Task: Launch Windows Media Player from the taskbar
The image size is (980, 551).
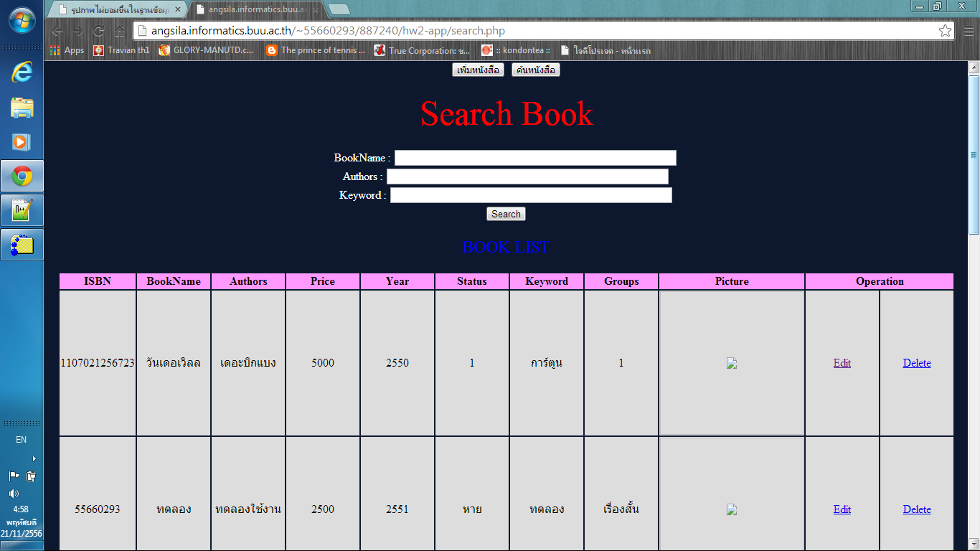Action: click(x=22, y=142)
